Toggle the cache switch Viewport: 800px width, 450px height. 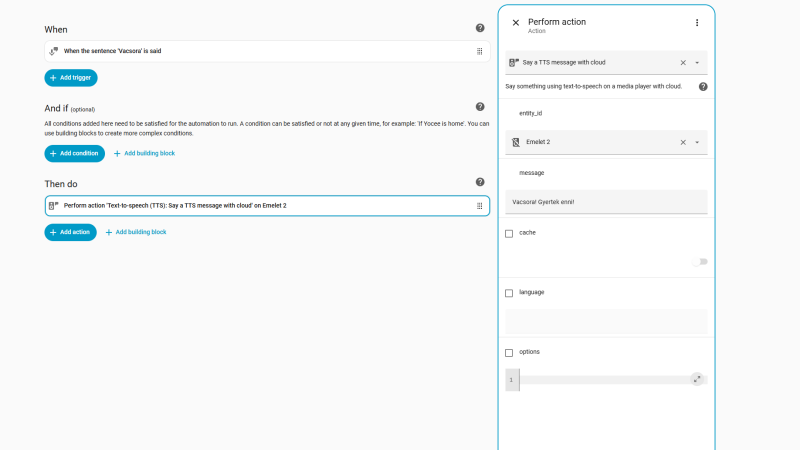point(700,262)
